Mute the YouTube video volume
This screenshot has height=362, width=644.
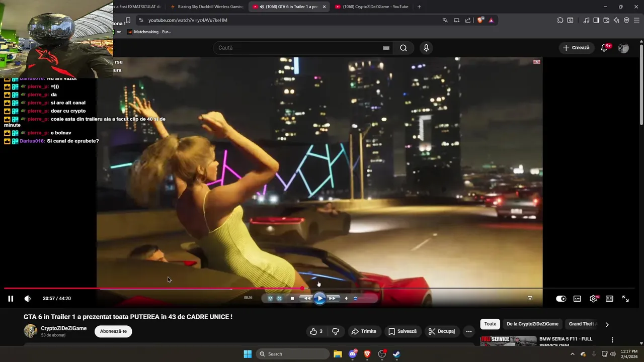pos(28,299)
